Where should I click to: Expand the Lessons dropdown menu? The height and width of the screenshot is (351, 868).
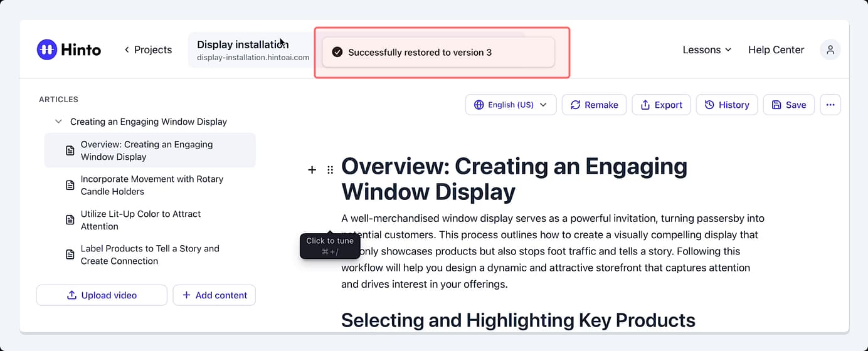[x=707, y=50]
